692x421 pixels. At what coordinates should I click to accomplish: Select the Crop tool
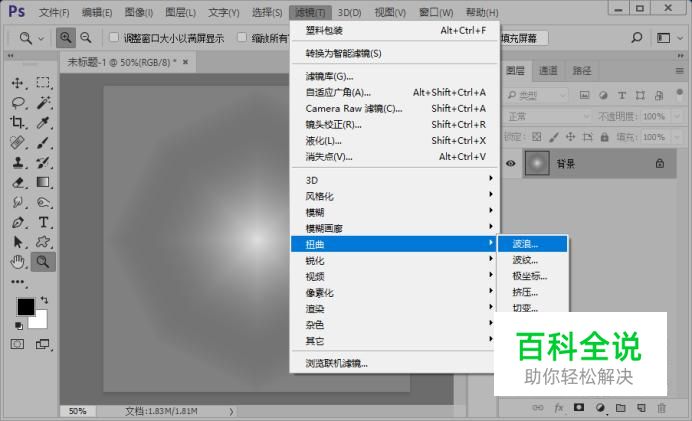pyautogui.click(x=18, y=123)
